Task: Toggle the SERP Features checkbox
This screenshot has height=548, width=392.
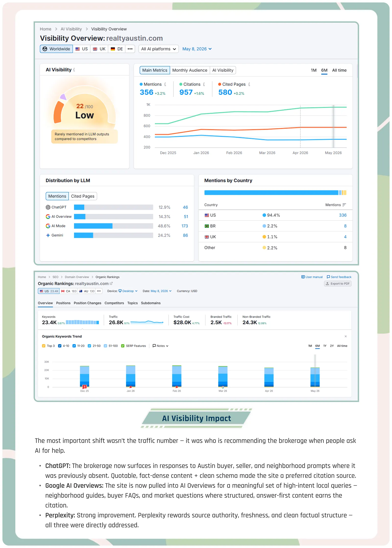Action: click(x=123, y=346)
